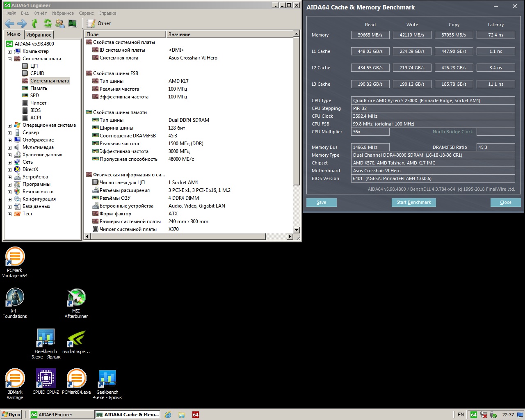This screenshot has width=525, height=420.
Task: Click the Значение column header
Action: tap(229, 34)
